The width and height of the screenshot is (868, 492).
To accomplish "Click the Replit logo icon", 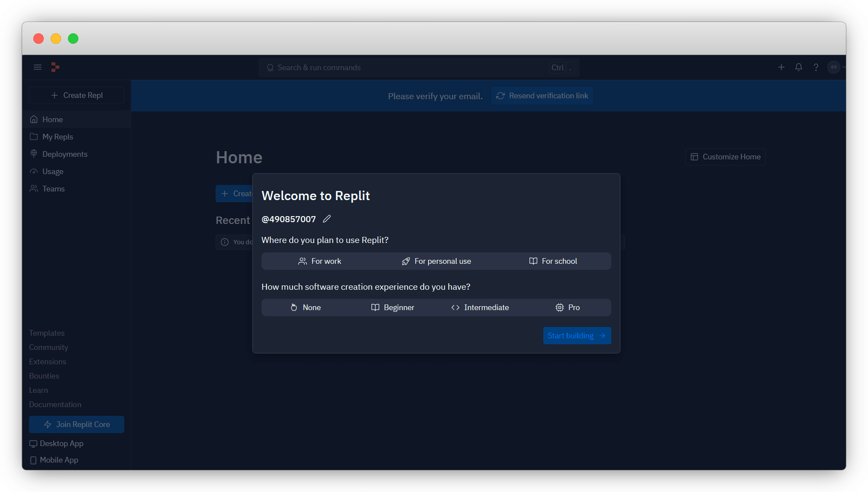I will click(x=55, y=67).
